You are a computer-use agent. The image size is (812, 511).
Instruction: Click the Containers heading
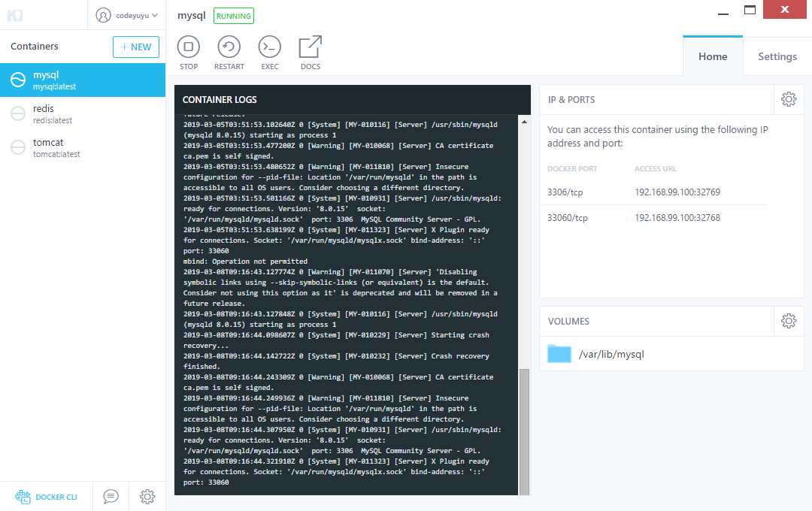(34, 46)
